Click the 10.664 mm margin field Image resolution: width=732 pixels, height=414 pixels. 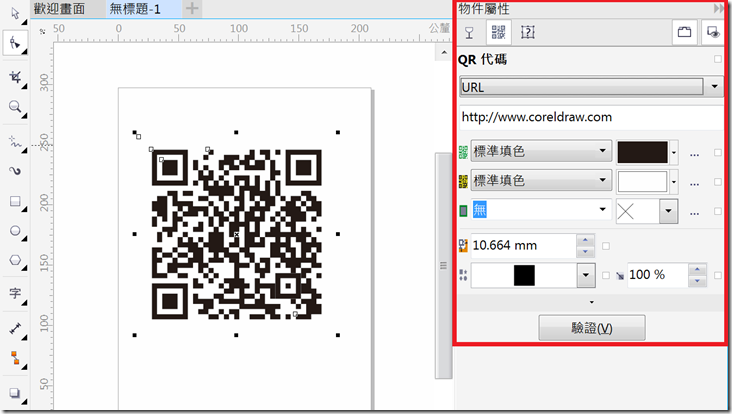click(523, 246)
